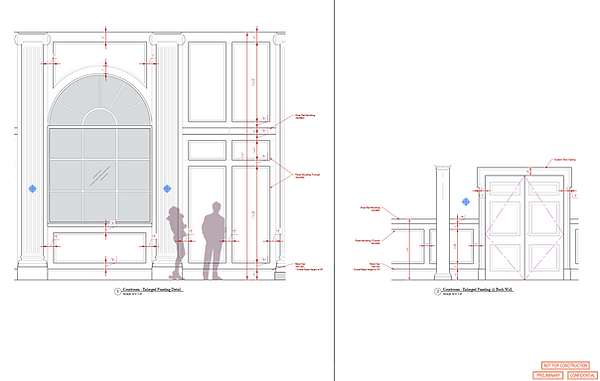Select the Chair Rail Moulding note in right drawing
This screenshot has height=381, width=600.
click(x=370, y=209)
